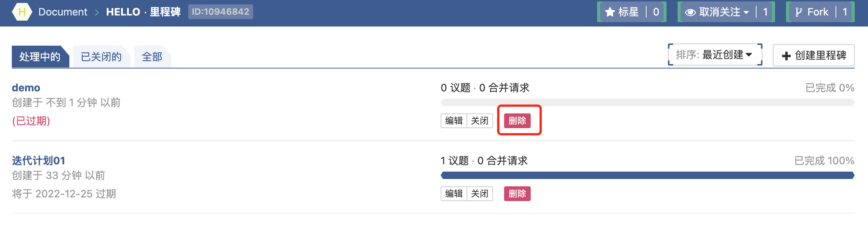Click the yellow hexagon H project avatar

[x=22, y=12]
